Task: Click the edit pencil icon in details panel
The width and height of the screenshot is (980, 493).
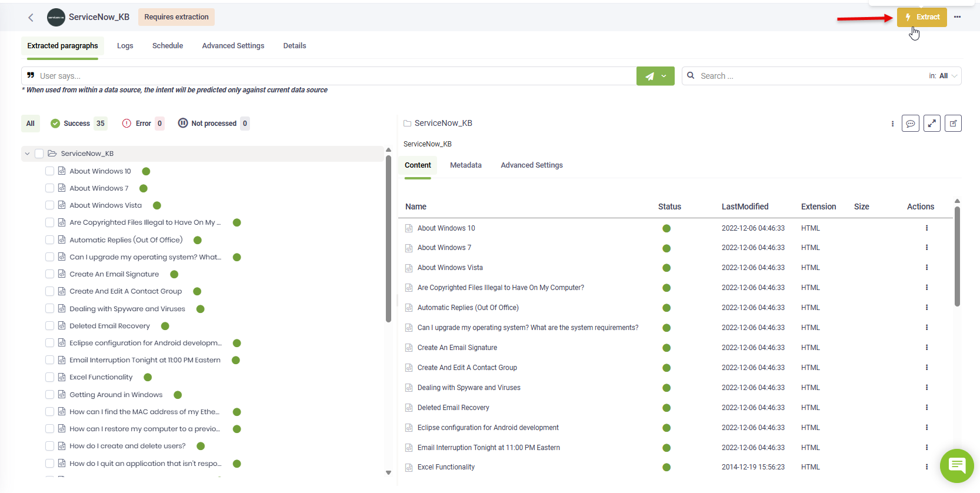Action: [x=953, y=124]
